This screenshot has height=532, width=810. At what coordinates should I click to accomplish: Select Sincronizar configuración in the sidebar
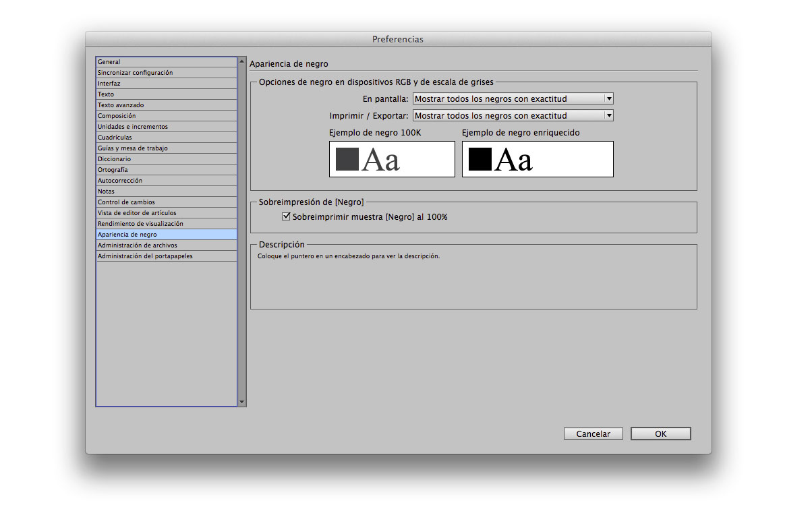click(x=167, y=73)
